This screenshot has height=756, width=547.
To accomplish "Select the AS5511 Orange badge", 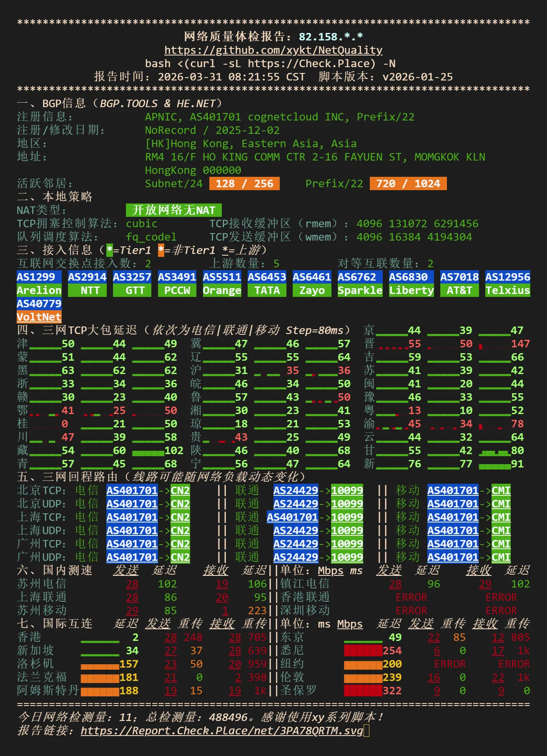I will (222, 284).
